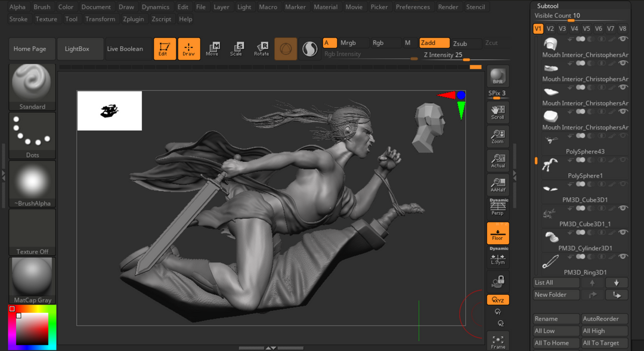
Task: Open the Dots stroke picker
Action: [x=32, y=136]
